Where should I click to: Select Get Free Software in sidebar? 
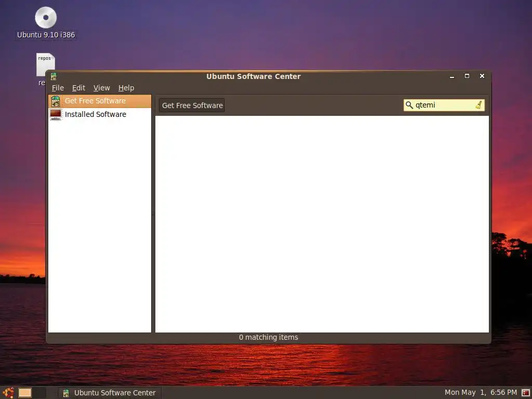[99, 101]
